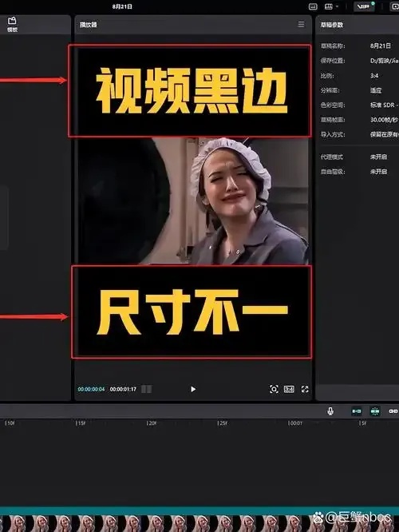The width and height of the screenshot is (399, 532).
Task: Enter fullscreen preview mode
Action: coord(305,389)
